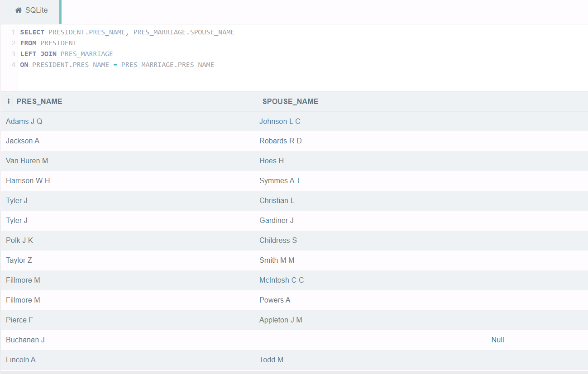The height and width of the screenshot is (374, 588).
Task: Select Tyler J in the Christian L row
Action: click(x=128, y=201)
